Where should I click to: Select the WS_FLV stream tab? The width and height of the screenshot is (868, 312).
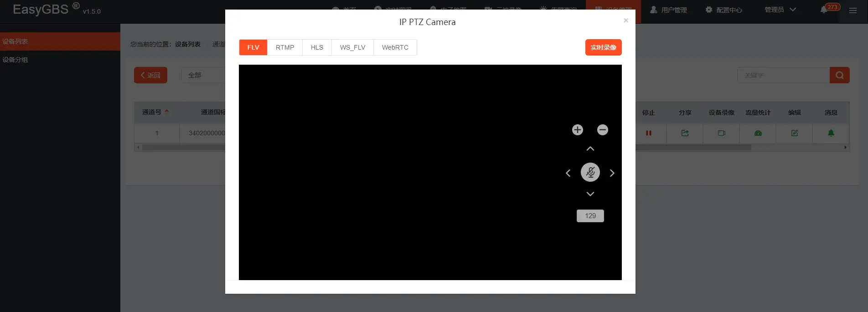(352, 47)
